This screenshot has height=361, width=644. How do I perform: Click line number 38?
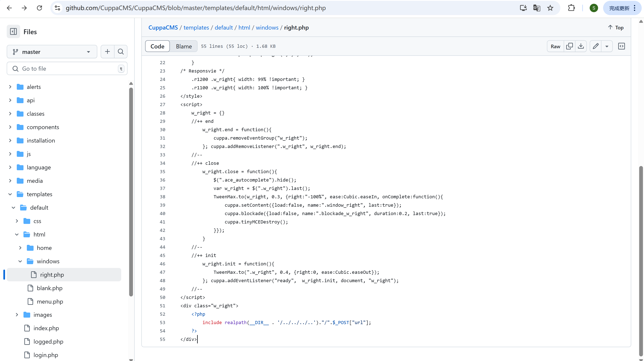163,197
